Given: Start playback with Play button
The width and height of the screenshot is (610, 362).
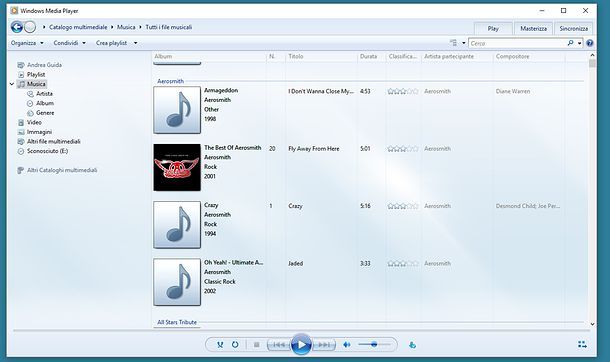Looking at the screenshot, I should 301,345.
